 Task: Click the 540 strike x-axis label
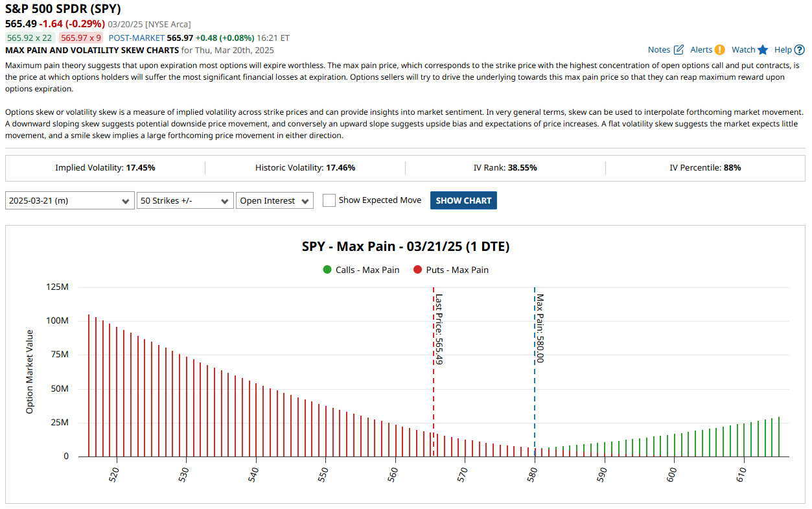coord(254,473)
